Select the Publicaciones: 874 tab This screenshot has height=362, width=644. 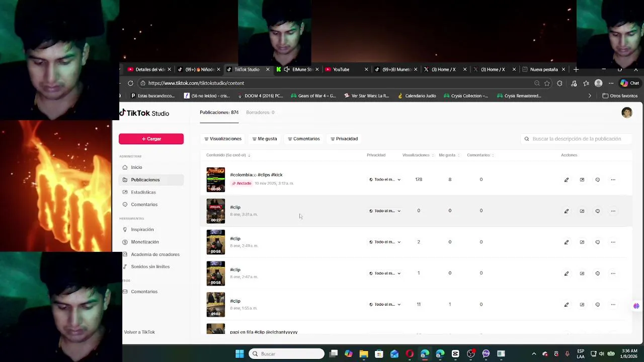pos(219,112)
